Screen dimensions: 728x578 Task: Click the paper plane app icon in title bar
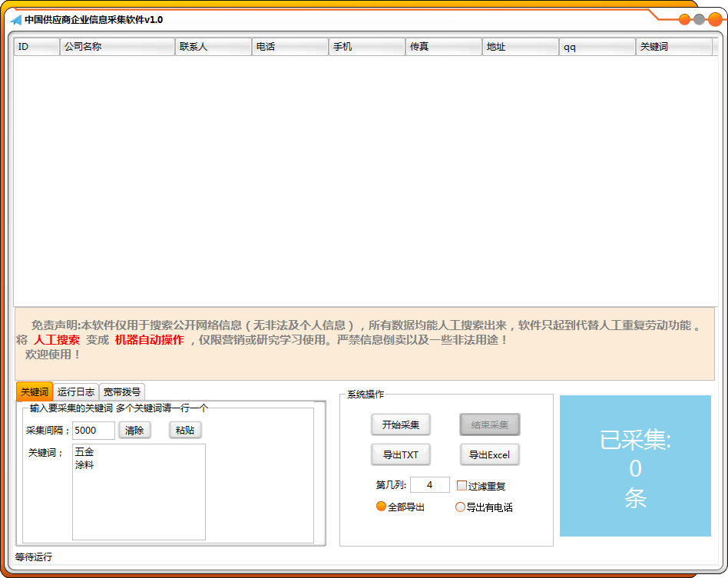pyautogui.click(x=16, y=20)
